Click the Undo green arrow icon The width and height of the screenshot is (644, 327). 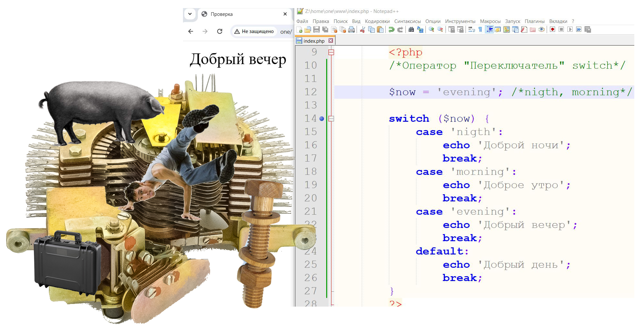pyautogui.click(x=391, y=30)
